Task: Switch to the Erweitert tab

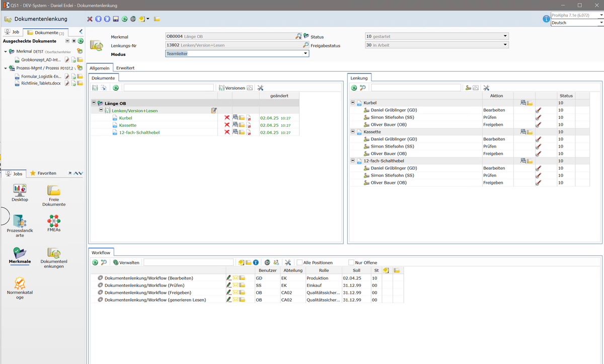Action: 125,67
